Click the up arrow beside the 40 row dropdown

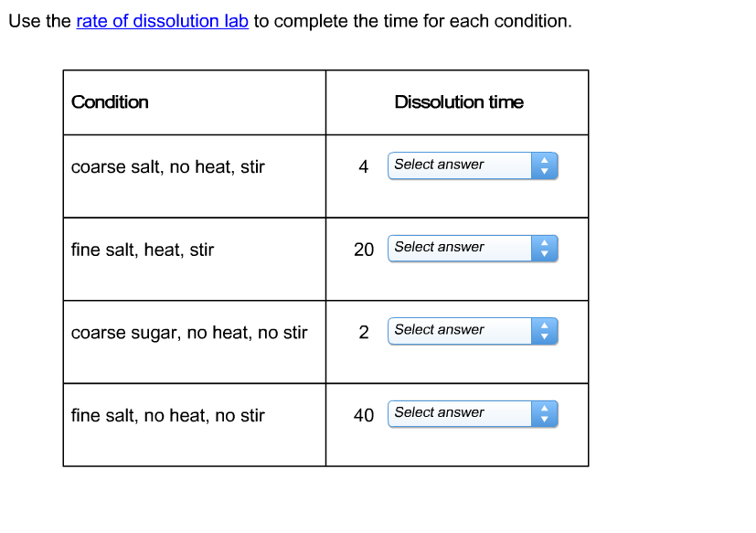tap(545, 408)
